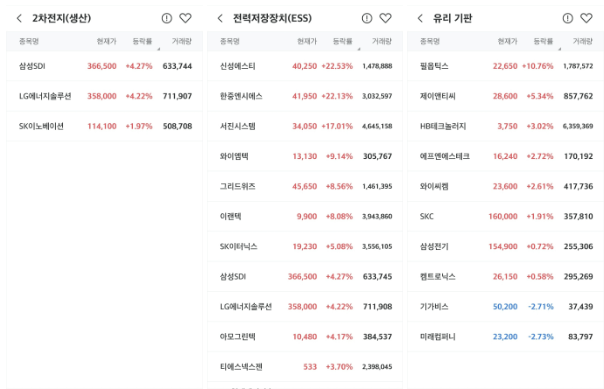Sort 전력저장장치(ESS) list by 거래량
Image resolution: width=604 pixels, height=389 pixels.
click(x=382, y=41)
